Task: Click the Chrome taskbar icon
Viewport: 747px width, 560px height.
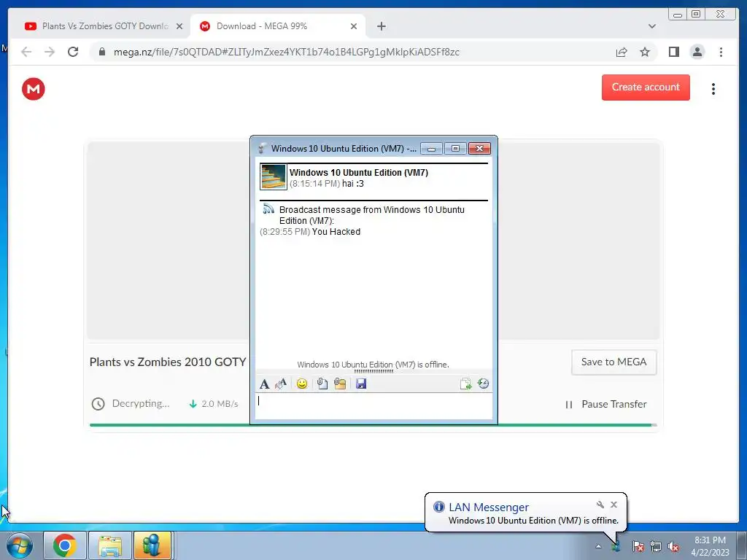Action: tap(65, 545)
